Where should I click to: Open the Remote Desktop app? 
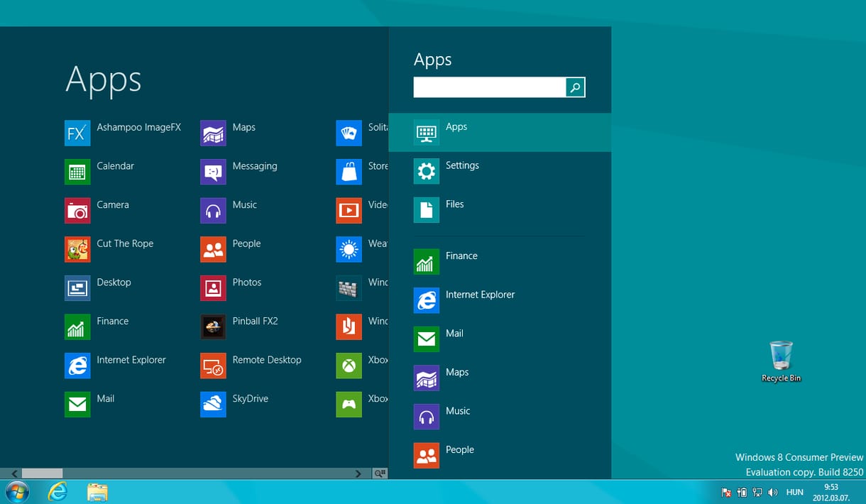(x=251, y=366)
